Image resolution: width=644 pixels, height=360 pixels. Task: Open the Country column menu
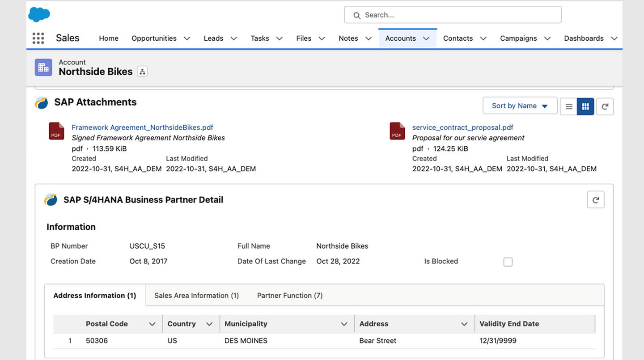coord(209,324)
